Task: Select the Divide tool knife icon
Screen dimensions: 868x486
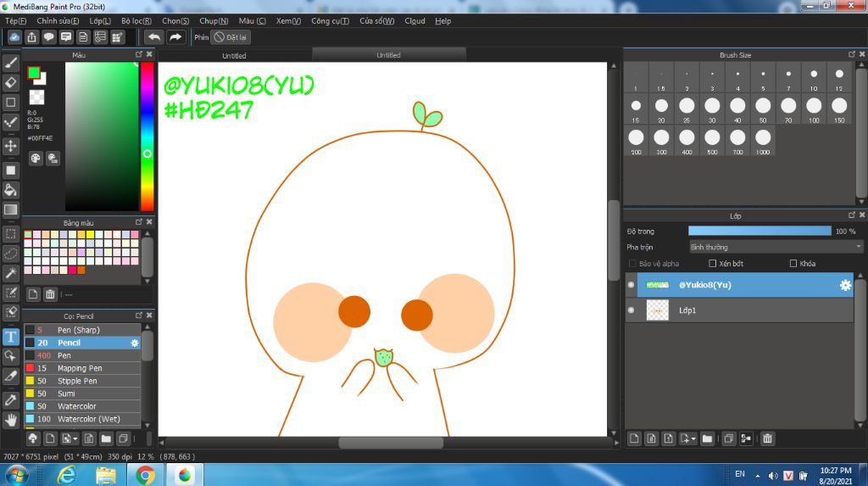Action: point(10,376)
